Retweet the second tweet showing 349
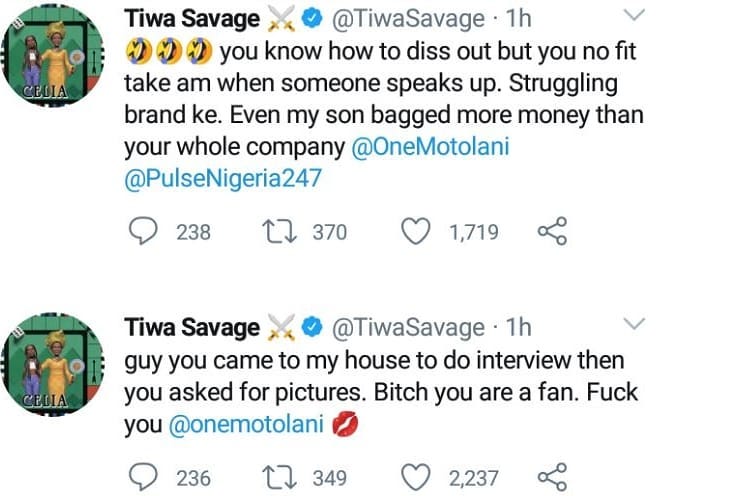744x496 pixels. pyautogui.click(x=275, y=476)
